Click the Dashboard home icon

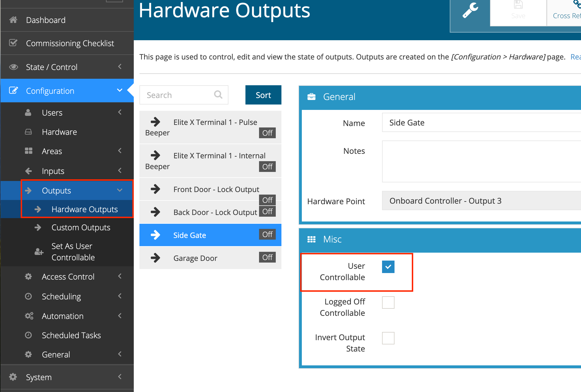[13, 20]
